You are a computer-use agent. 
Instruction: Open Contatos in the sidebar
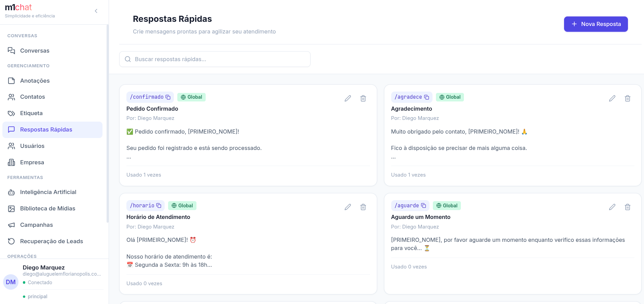[x=52, y=97]
